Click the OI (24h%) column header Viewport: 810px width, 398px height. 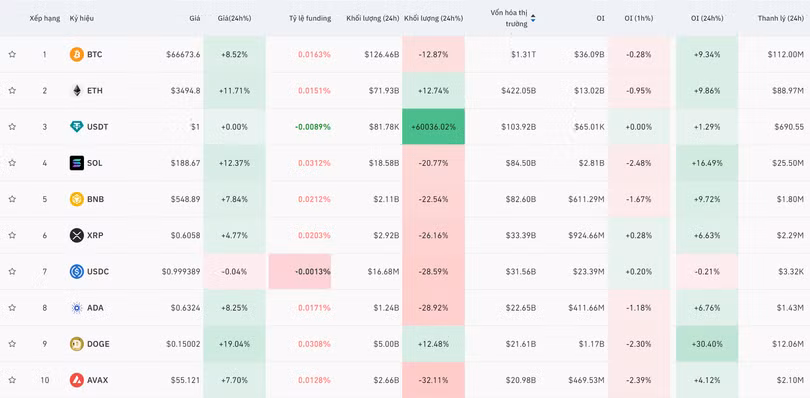(x=707, y=18)
